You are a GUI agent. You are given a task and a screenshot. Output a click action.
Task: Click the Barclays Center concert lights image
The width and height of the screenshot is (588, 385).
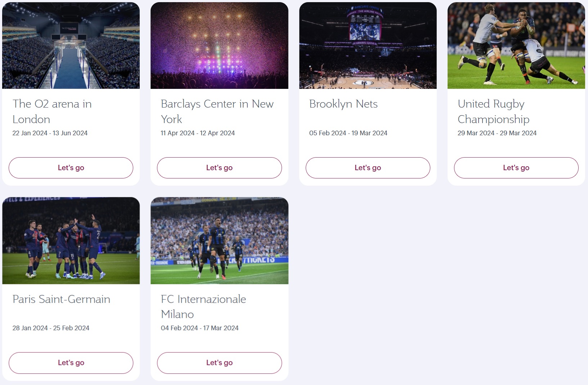click(x=219, y=46)
